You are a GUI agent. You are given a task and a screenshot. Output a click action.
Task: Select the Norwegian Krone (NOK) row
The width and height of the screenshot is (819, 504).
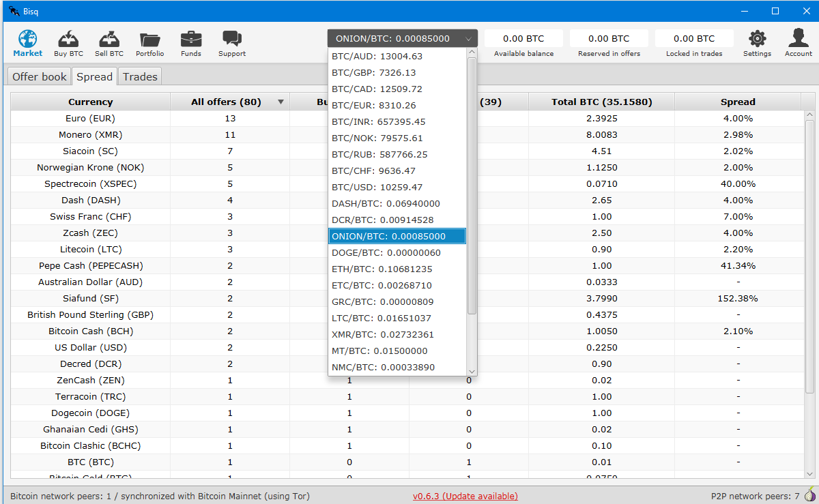407,167
